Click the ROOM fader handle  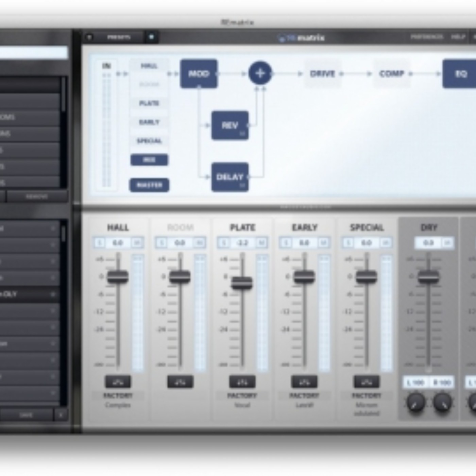[180, 277]
